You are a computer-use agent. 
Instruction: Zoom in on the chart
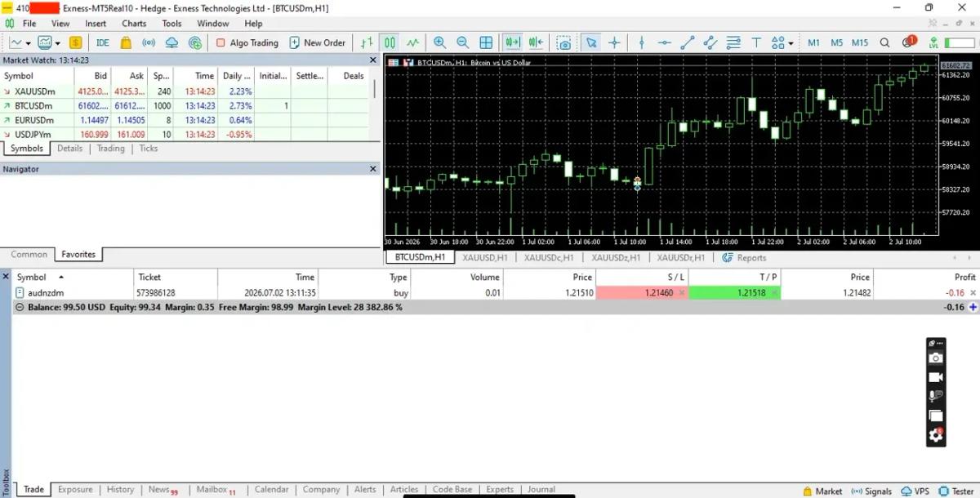440,42
